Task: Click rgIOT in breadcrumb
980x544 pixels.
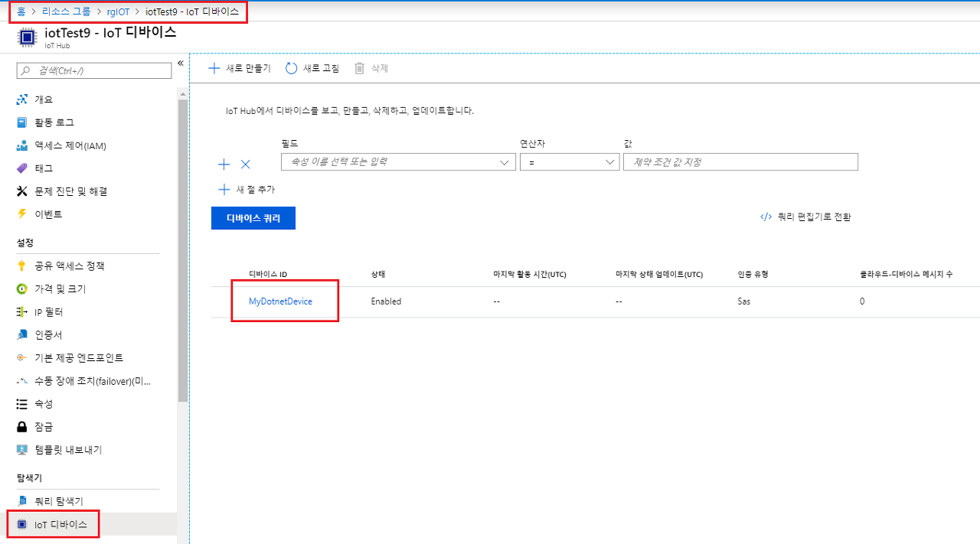Action: (x=118, y=11)
